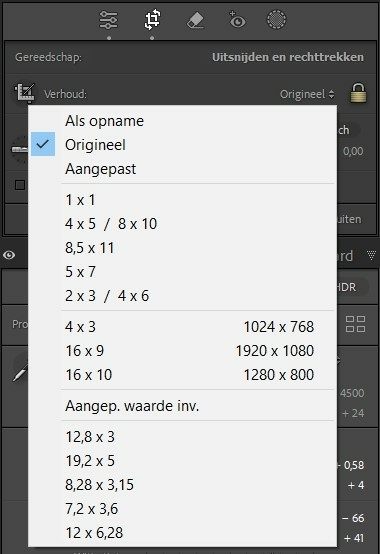The image size is (380, 554).
Task: Toggle the panel visibility eye icon
Action: 9,255
